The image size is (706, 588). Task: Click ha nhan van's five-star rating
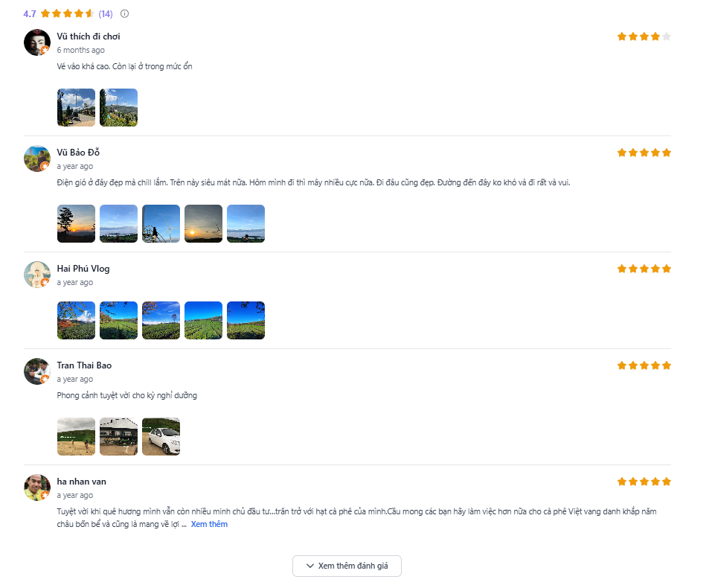point(644,482)
